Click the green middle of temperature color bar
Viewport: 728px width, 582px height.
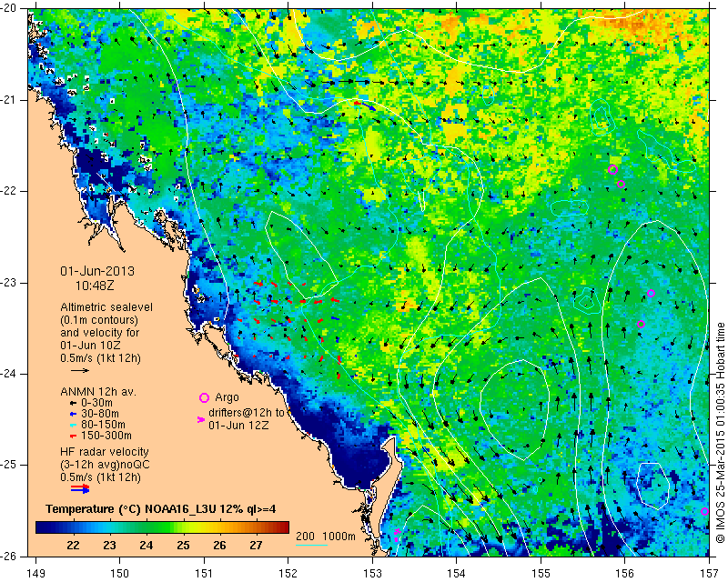coord(163,527)
